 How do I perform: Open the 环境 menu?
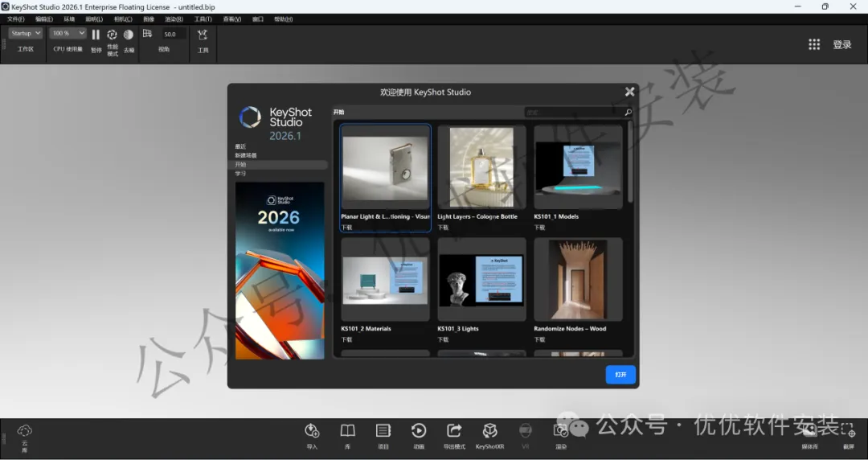click(x=68, y=18)
